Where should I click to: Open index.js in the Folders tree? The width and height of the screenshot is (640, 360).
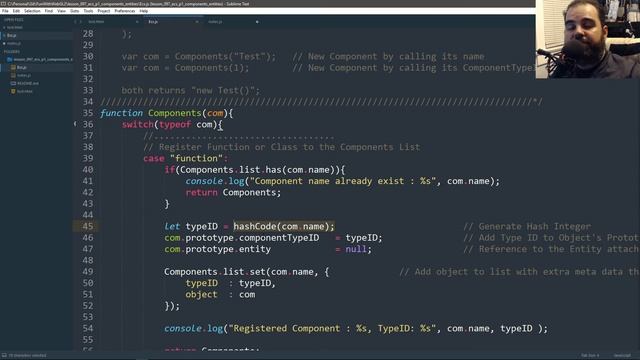click(24, 76)
